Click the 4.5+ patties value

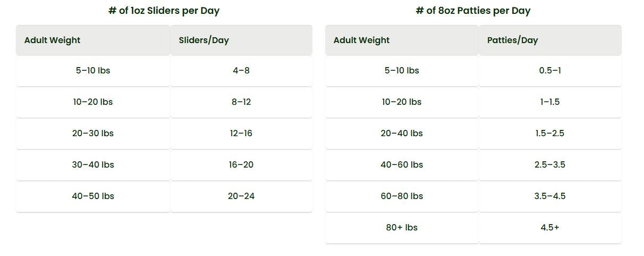coord(550,227)
